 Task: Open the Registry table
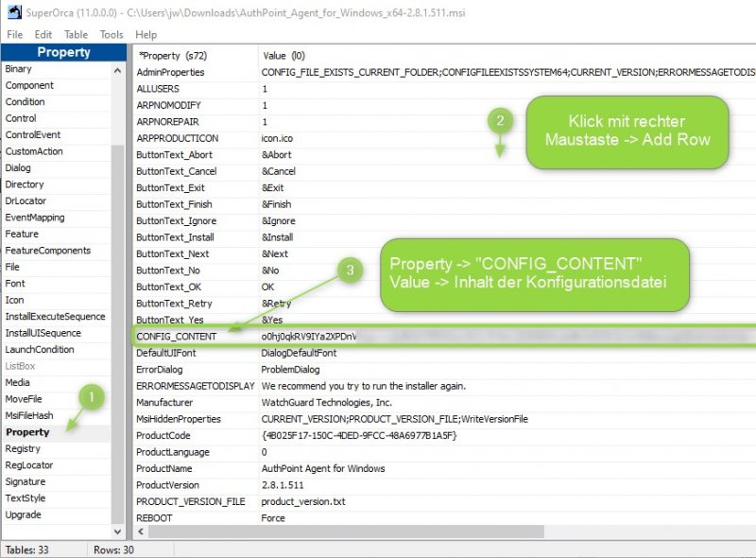(26, 449)
